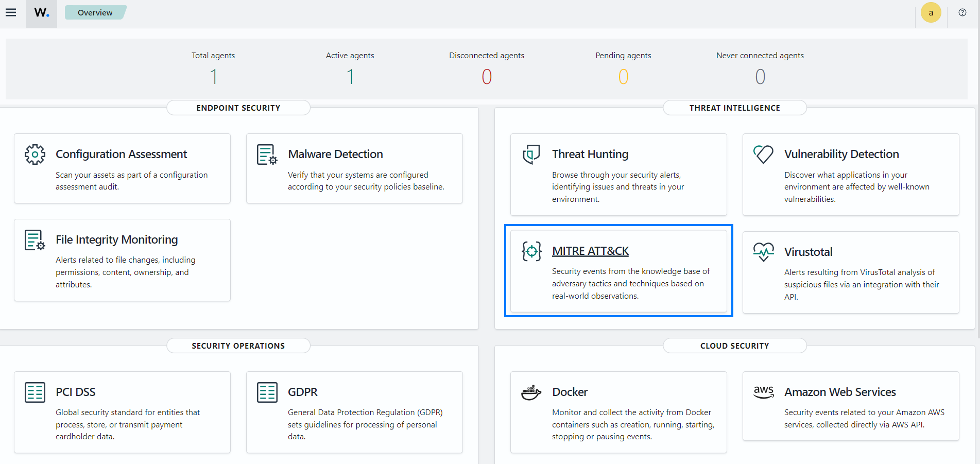The width and height of the screenshot is (980, 464).
Task: Click the Pending agents count
Action: (623, 77)
